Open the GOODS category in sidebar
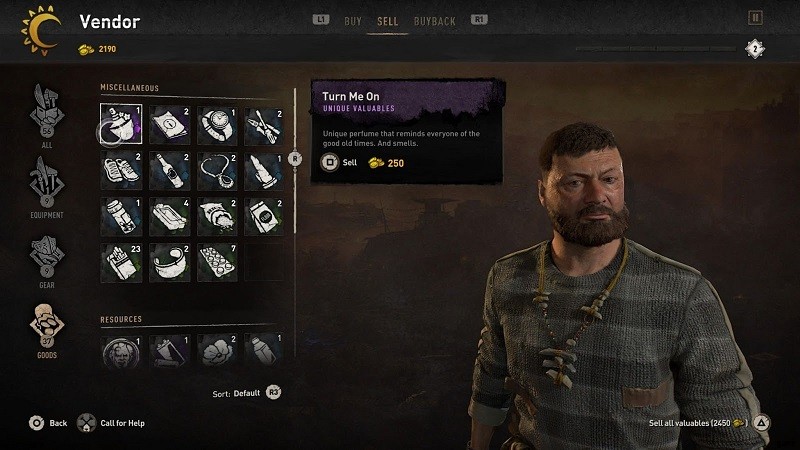The height and width of the screenshot is (450, 800). (x=46, y=331)
